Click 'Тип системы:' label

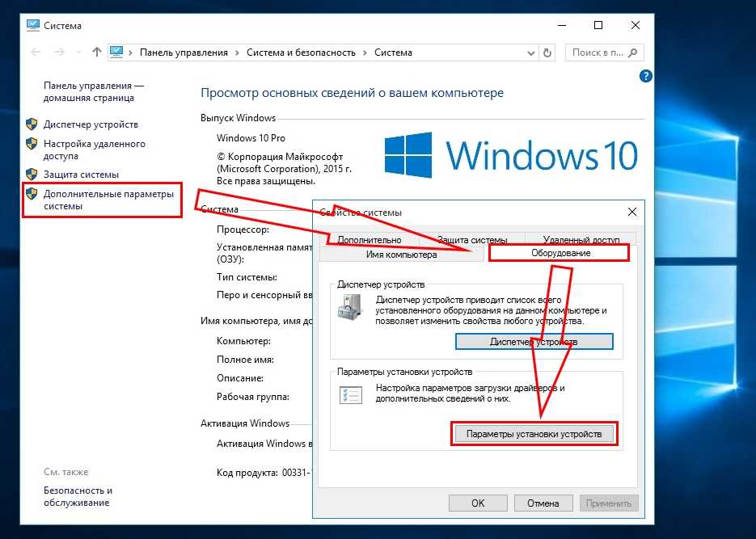[x=247, y=277]
